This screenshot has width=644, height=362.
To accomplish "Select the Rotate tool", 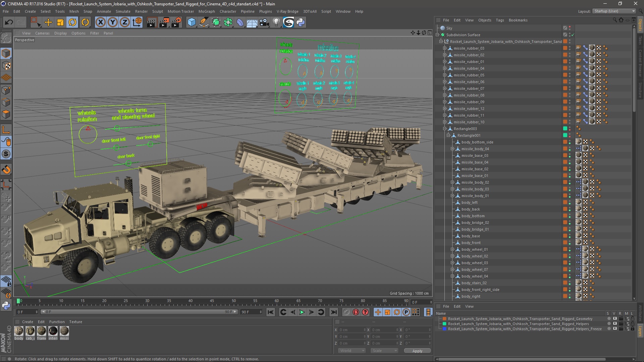I will tap(72, 22).
